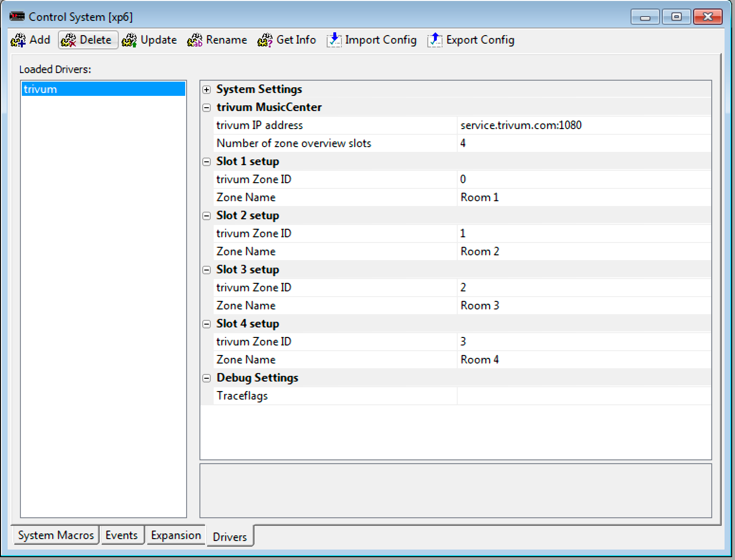Viewport: 735px width, 560px height.
Task: Collapse the trivum MusicCenter section
Action: [207, 108]
